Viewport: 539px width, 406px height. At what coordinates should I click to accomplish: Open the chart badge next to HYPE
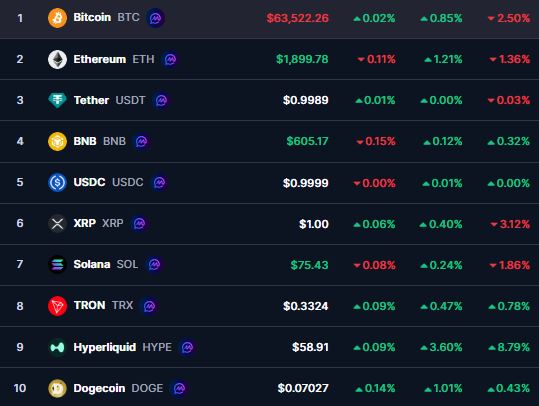click(x=187, y=347)
